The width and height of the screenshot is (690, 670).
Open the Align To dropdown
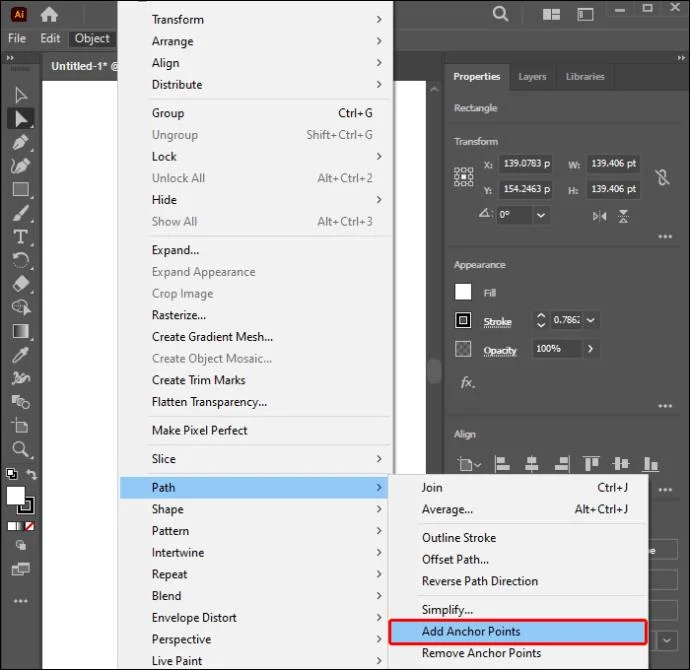tap(469, 464)
